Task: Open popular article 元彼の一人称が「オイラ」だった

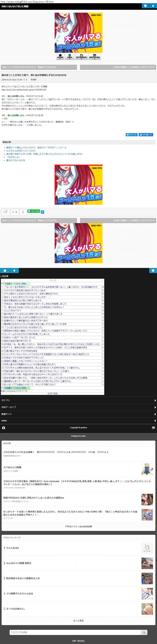Action: 20,337
